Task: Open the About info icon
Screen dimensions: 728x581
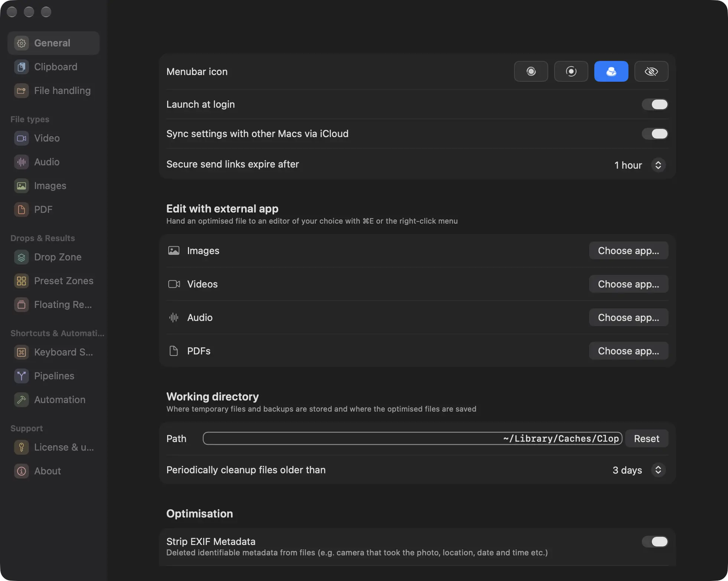Action: click(22, 471)
